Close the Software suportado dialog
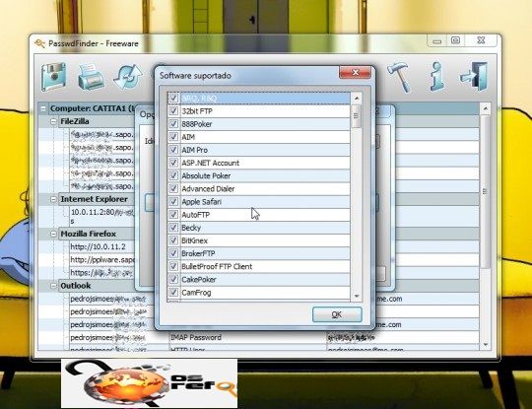The width and height of the screenshot is (532, 409). coord(355,72)
